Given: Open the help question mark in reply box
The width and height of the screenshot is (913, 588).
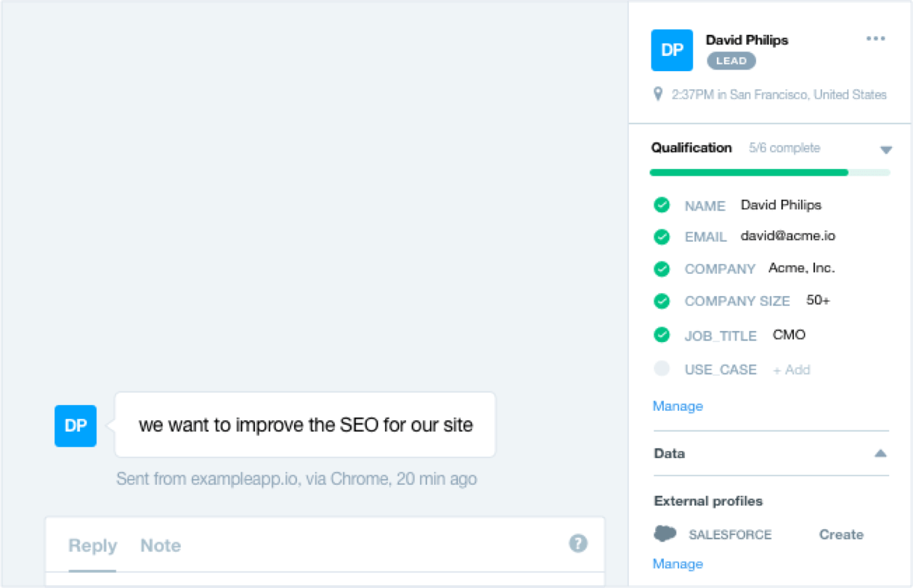Looking at the screenshot, I should click(x=577, y=543).
